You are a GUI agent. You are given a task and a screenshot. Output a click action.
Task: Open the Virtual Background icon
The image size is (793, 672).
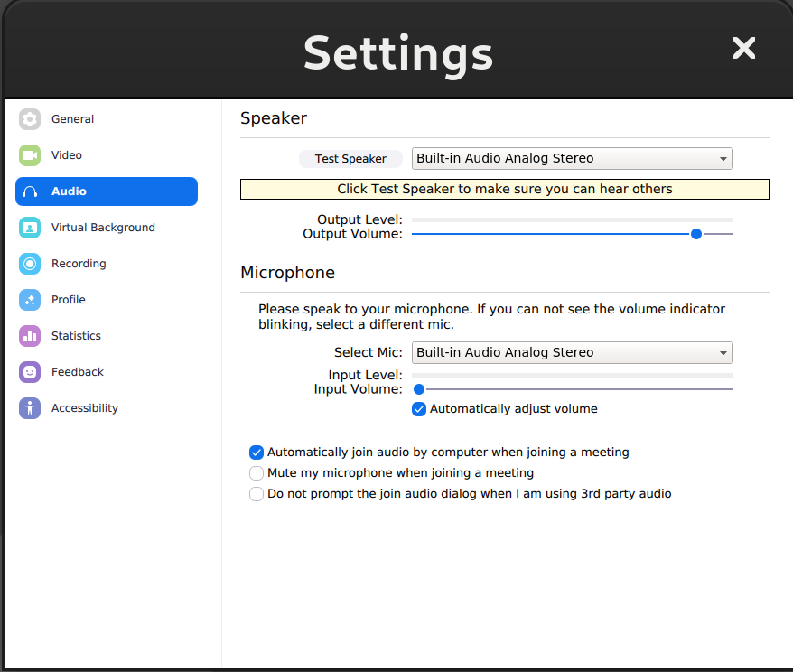[x=30, y=228]
